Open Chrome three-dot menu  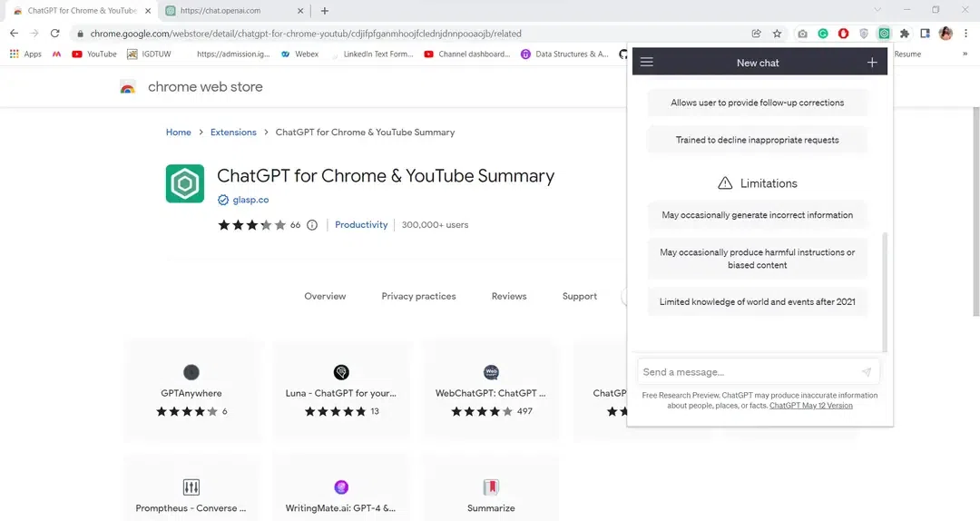click(965, 34)
